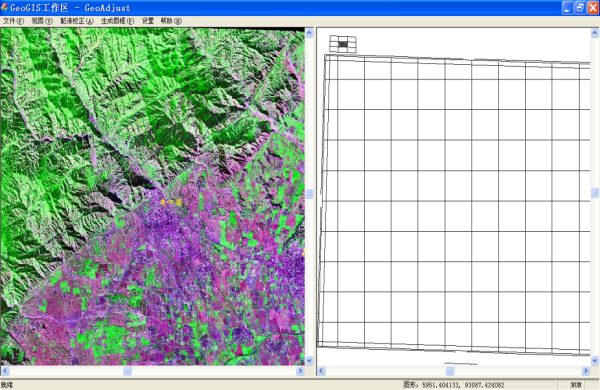This screenshot has width=600, height=390.
Task: Click up arrow of satellite image vertical scrollbar
Action: click(309, 33)
